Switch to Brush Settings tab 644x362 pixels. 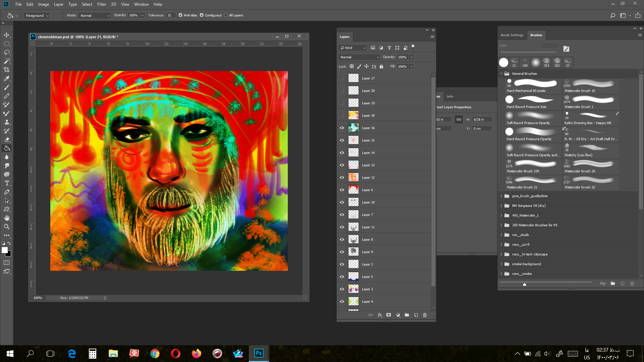coord(512,35)
